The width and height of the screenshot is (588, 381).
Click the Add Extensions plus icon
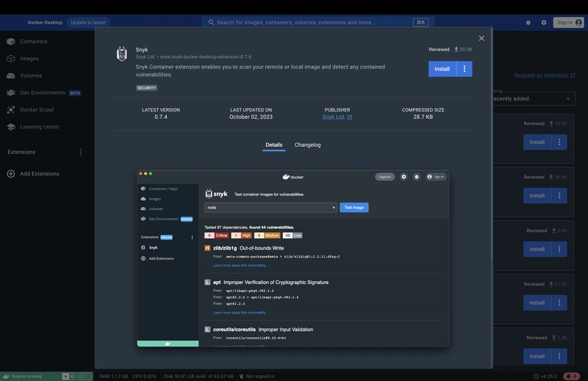coord(11,174)
